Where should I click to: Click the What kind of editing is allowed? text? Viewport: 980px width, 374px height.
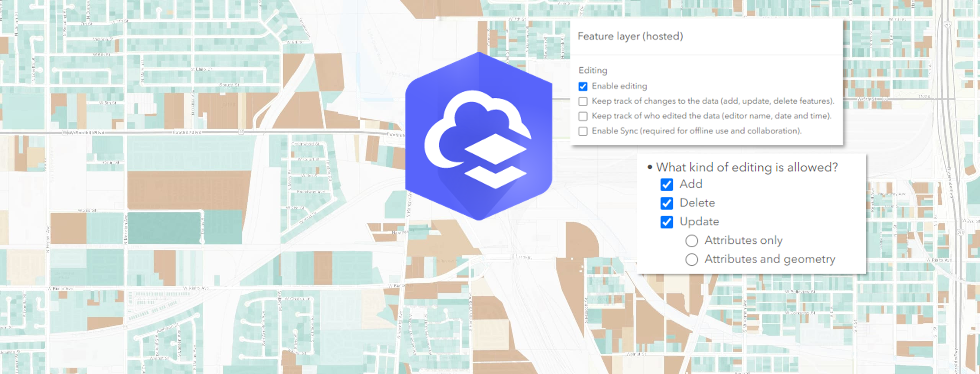(747, 167)
